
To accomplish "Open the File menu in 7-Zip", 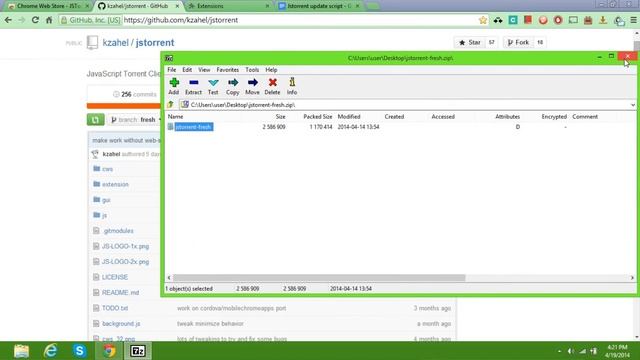I will [x=171, y=70].
